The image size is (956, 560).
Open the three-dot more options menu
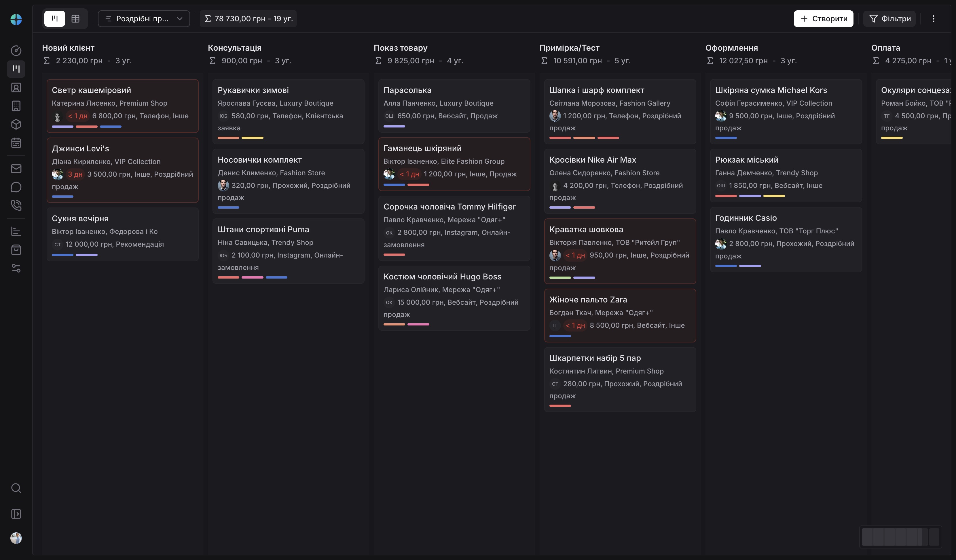933,19
